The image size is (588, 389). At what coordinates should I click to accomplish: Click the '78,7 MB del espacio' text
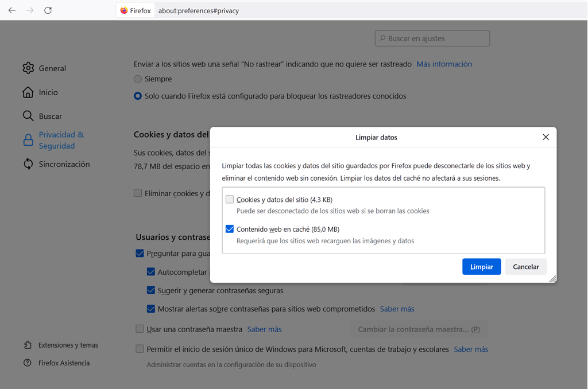172,166
